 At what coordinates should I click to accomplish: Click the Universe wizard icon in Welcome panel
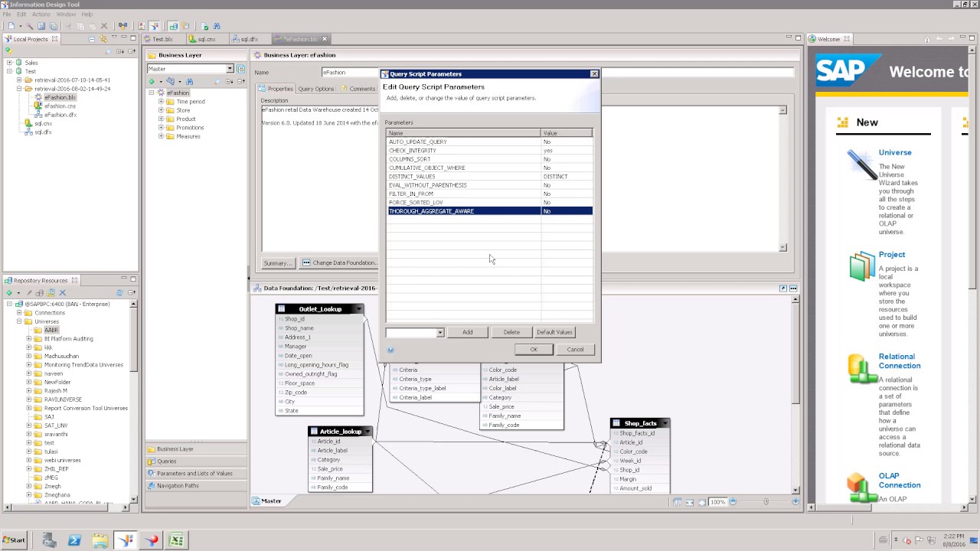(x=862, y=165)
